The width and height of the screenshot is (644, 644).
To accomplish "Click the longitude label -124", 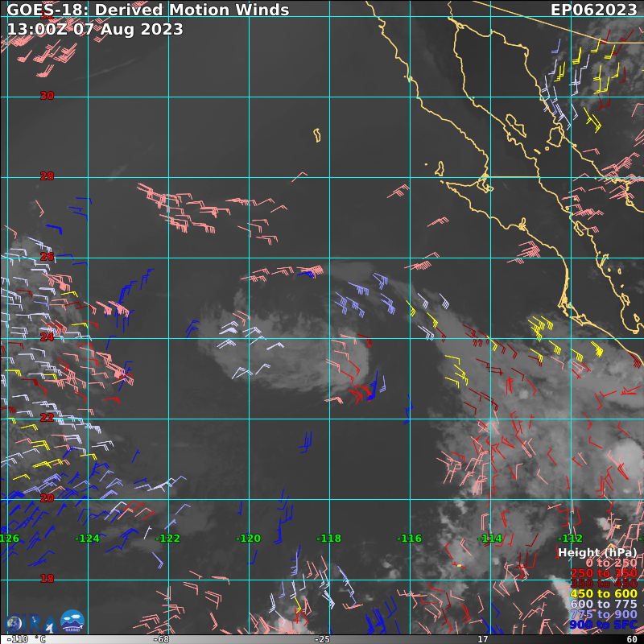I will [87, 539].
